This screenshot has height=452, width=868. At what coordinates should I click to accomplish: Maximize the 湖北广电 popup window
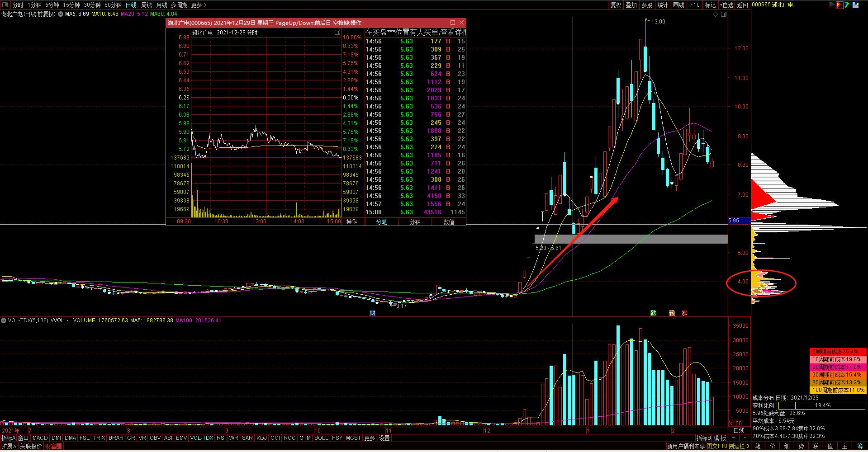coord(452,23)
